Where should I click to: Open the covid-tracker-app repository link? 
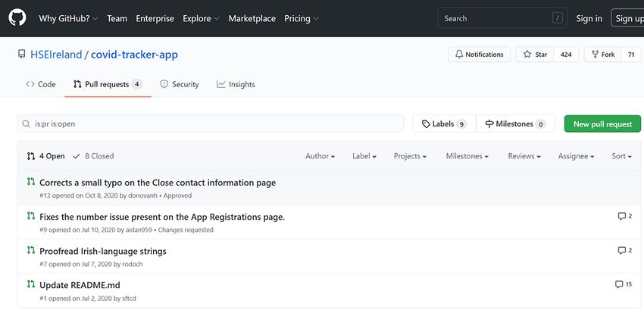[x=134, y=55]
